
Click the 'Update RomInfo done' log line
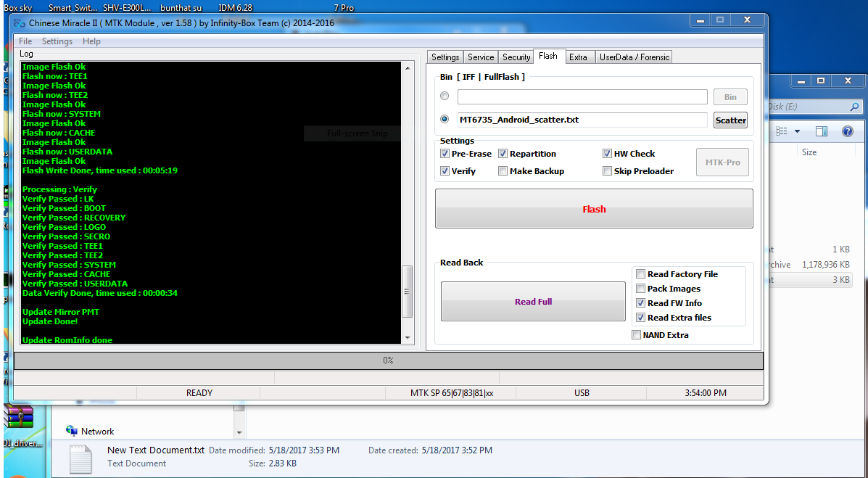click(67, 340)
